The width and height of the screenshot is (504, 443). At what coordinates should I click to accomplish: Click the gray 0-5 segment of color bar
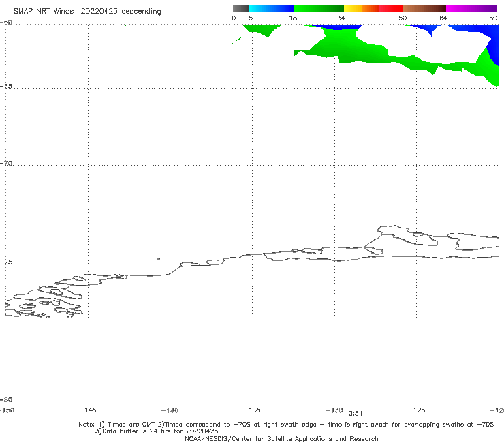[240, 8]
